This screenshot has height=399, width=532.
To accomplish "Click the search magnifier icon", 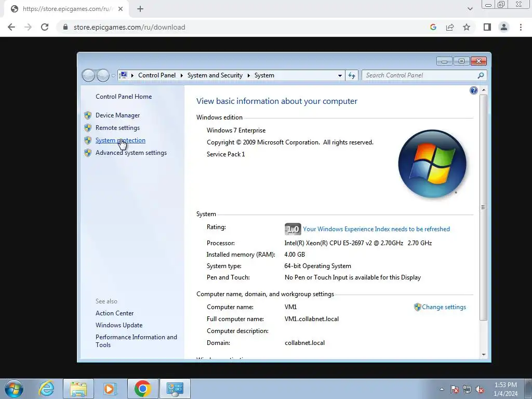I will point(481,75).
